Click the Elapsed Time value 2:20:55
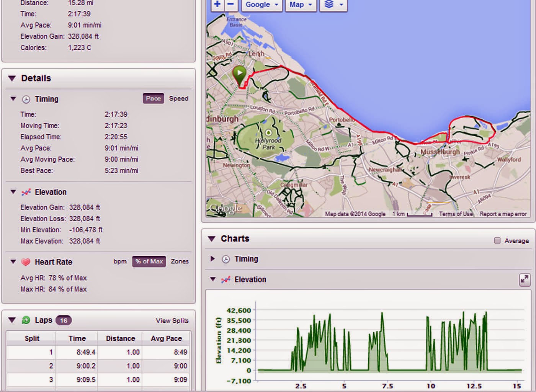The height and width of the screenshot is (392, 536). [116, 137]
